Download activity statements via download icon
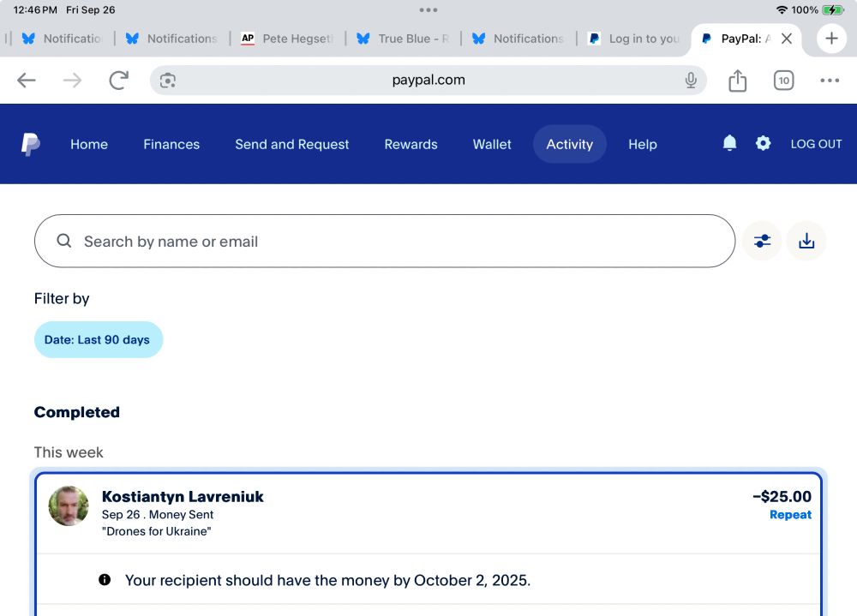Image resolution: width=857 pixels, height=616 pixels. click(x=806, y=241)
